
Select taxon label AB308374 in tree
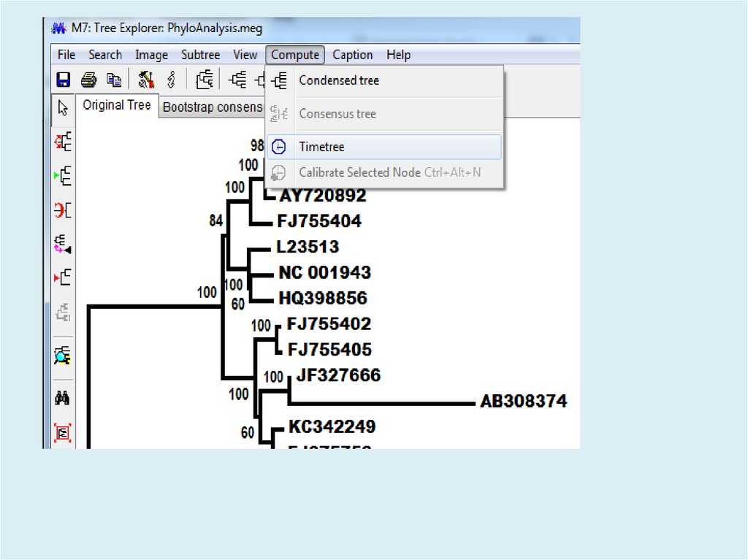523,402
